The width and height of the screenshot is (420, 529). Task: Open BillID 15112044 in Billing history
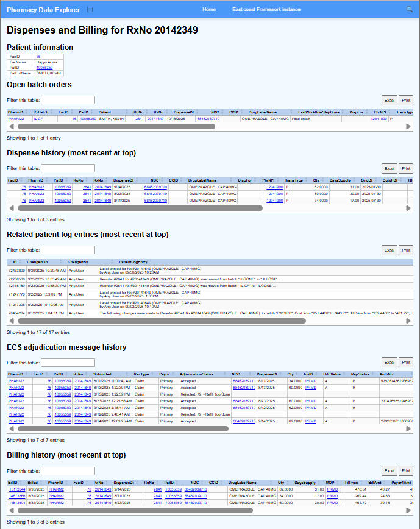16,489
